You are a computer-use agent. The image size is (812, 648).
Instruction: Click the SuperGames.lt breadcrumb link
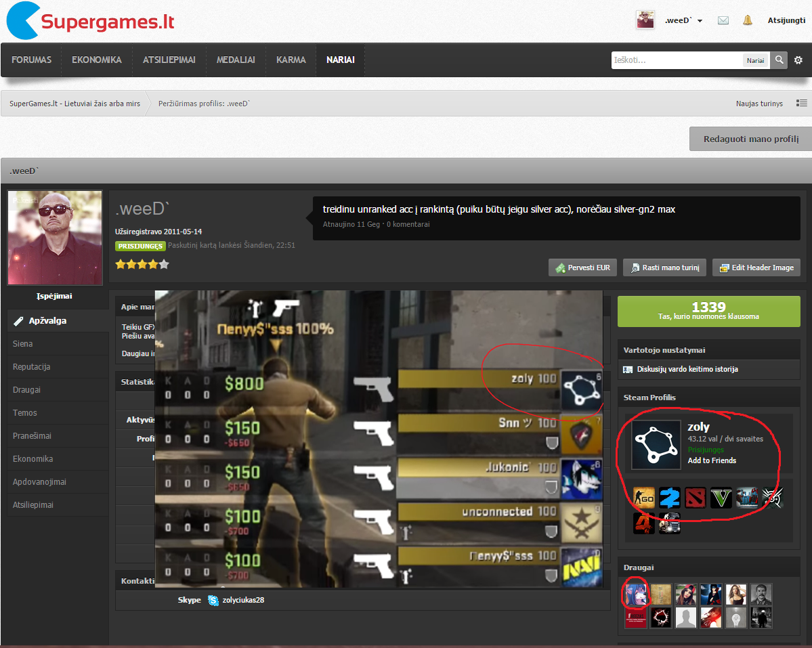click(74, 104)
